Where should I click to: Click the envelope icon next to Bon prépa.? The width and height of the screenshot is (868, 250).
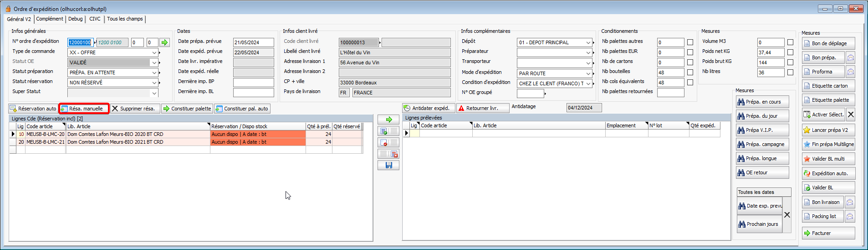pyautogui.click(x=850, y=58)
